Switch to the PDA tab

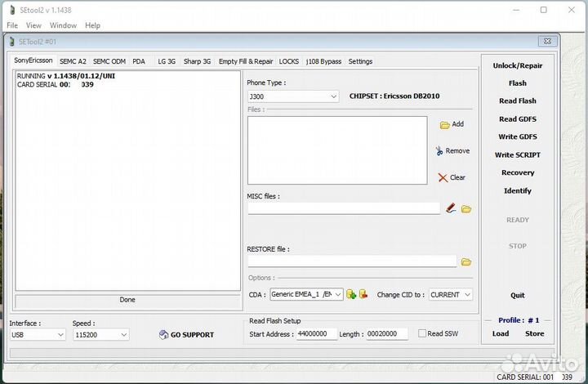[139, 61]
